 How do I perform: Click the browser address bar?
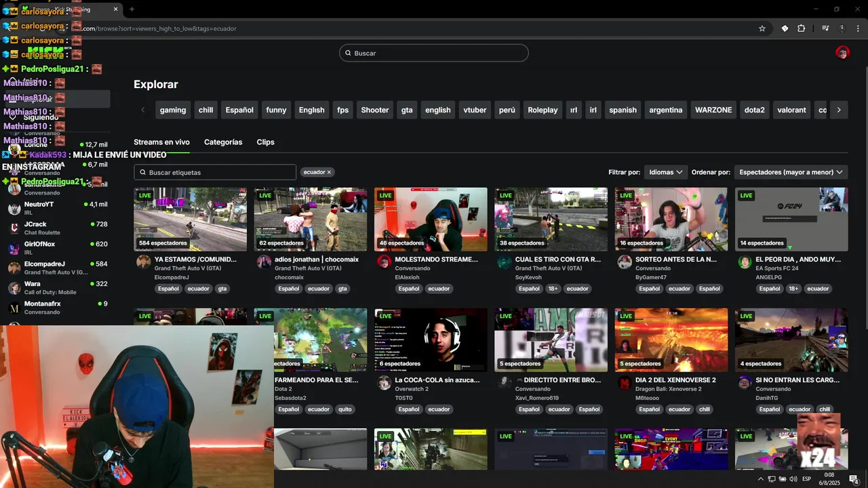[x=407, y=28]
